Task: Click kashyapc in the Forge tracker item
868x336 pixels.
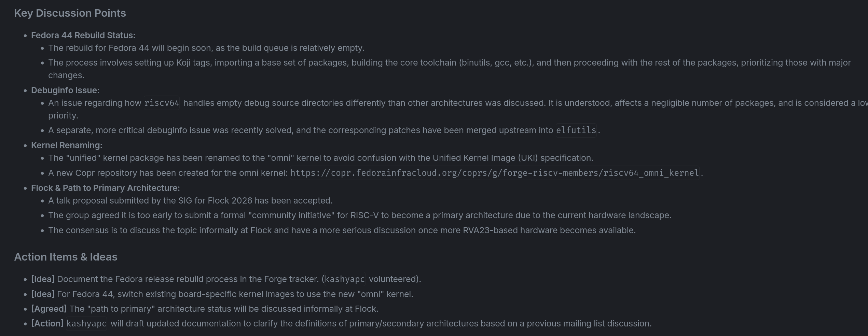Action: (x=344, y=279)
